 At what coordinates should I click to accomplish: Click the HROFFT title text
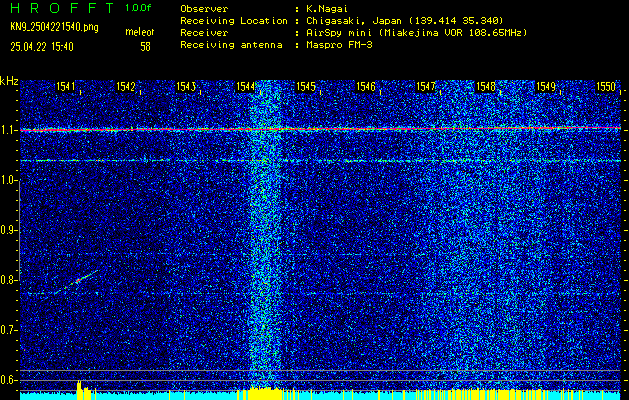click(x=63, y=8)
